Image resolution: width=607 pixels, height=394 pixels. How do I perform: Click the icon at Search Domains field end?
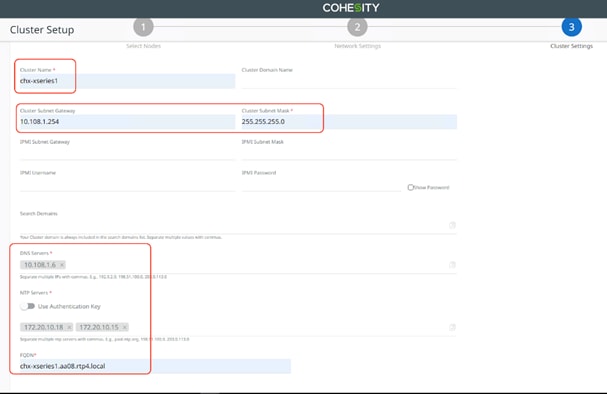[452, 225]
